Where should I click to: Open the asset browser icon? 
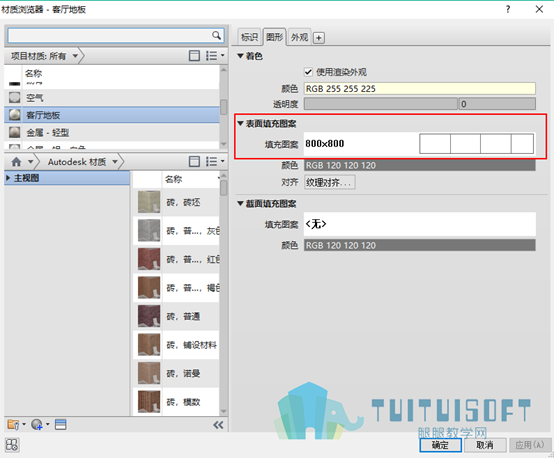point(60,424)
